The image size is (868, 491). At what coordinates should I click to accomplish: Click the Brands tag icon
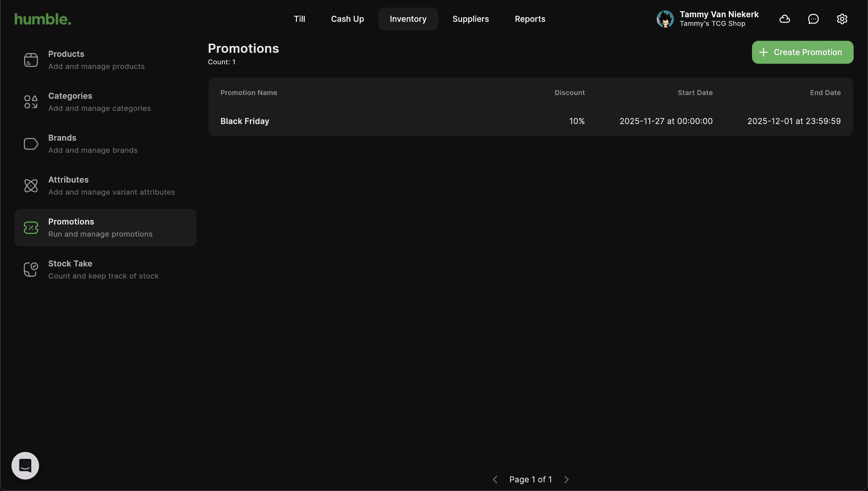pyautogui.click(x=31, y=144)
